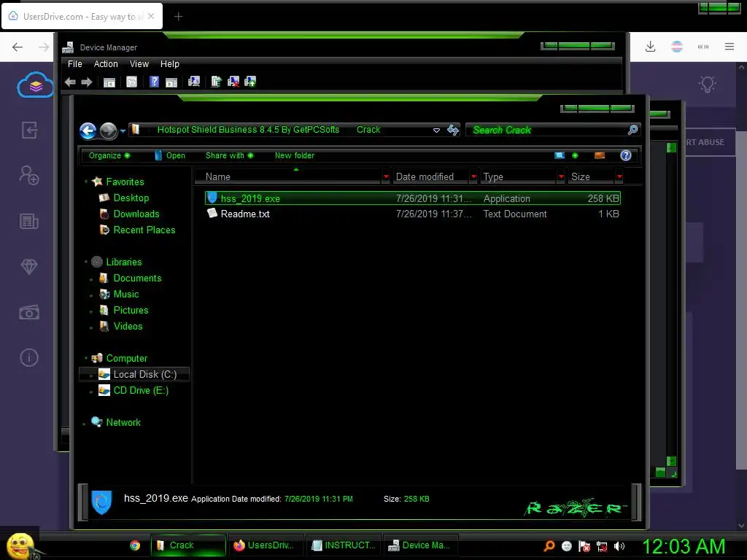Click Device Manager Properties toolbar icon
The width and height of the screenshot is (747, 560).
[131, 82]
